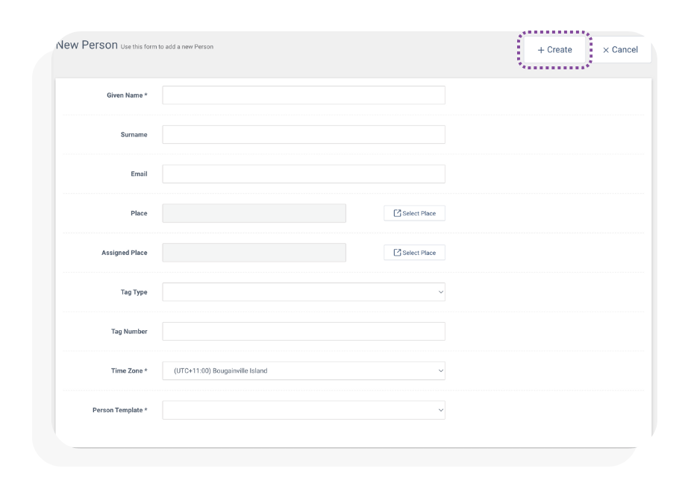This screenshot has width=688, height=492.
Task: Open the Tag Type dropdown
Action: point(304,292)
